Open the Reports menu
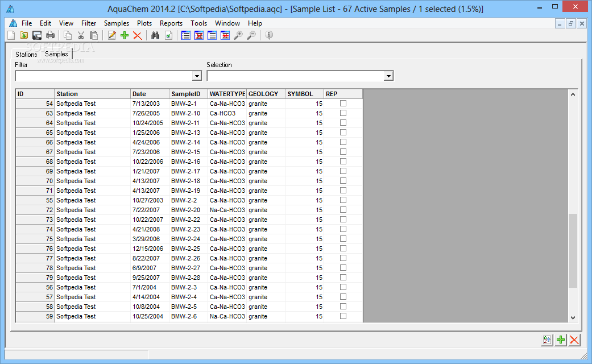This screenshot has width=592, height=364. (171, 23)
